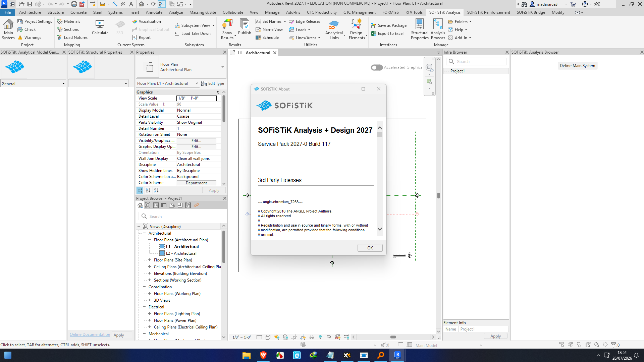Collapse Graphics properties section

click(x=218, y=92)
